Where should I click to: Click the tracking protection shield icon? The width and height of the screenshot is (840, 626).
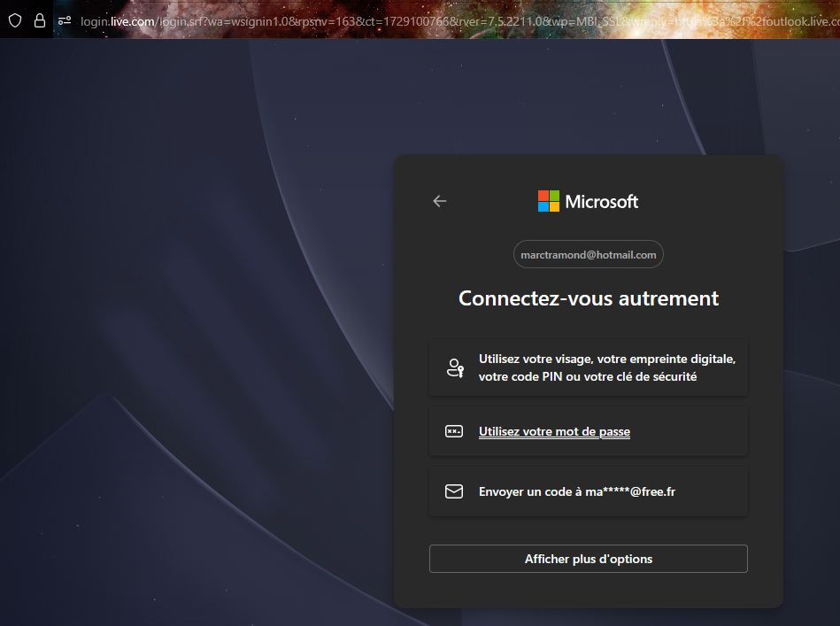(x=15, y=21)
